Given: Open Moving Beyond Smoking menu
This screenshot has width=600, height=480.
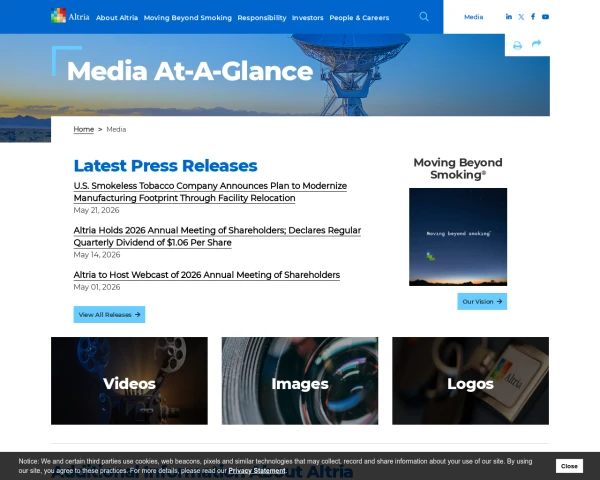Looking at the screenshot, I should 188,18.
